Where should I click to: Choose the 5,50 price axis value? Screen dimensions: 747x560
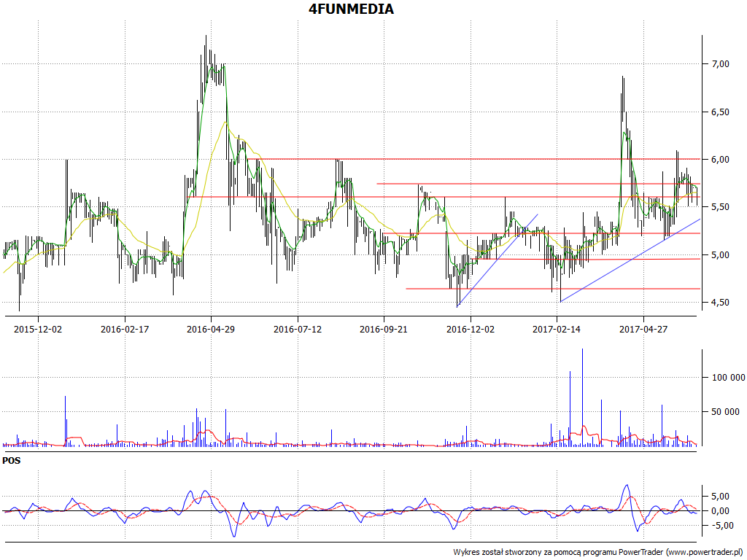pos(720,207)
